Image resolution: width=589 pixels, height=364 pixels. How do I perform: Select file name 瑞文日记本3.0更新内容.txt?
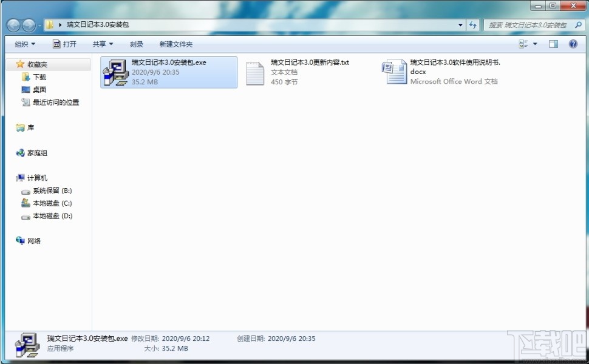point(310,62)
